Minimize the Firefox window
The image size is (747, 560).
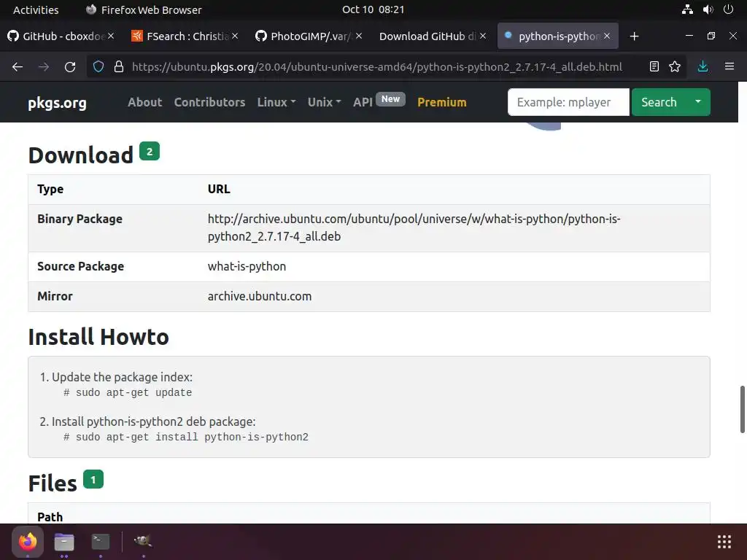click(689, 36)
